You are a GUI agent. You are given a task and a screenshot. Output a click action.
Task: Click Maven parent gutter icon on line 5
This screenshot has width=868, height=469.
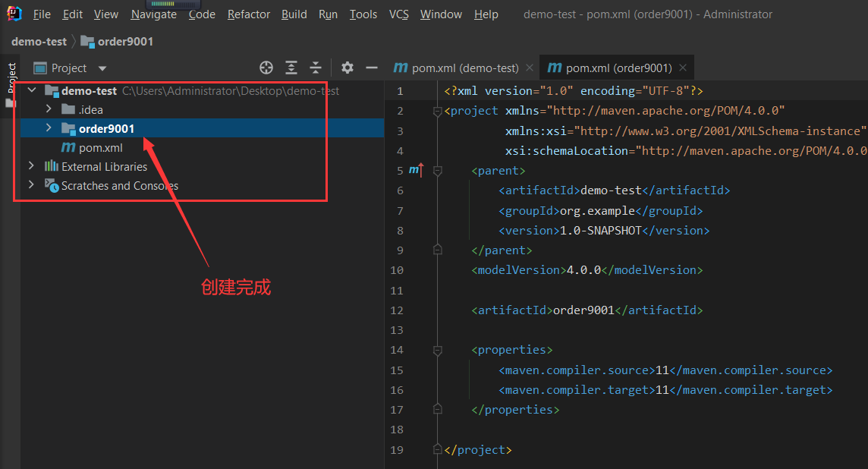417,170
